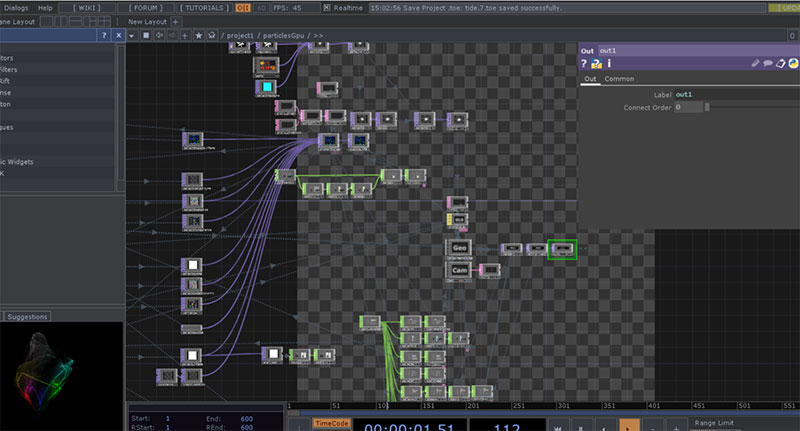Click the Suggestions button
This screenshot has width=800, height=431.
27,317
